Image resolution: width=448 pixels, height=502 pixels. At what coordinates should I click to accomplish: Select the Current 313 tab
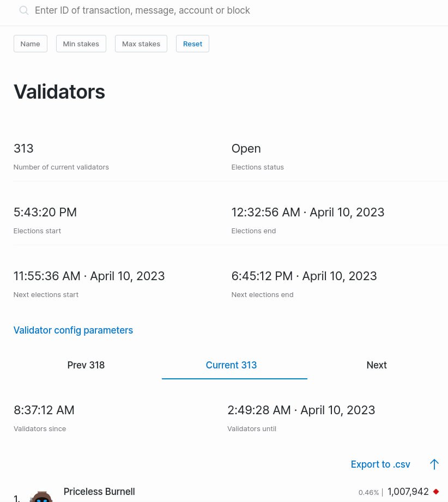click(231, 365)
